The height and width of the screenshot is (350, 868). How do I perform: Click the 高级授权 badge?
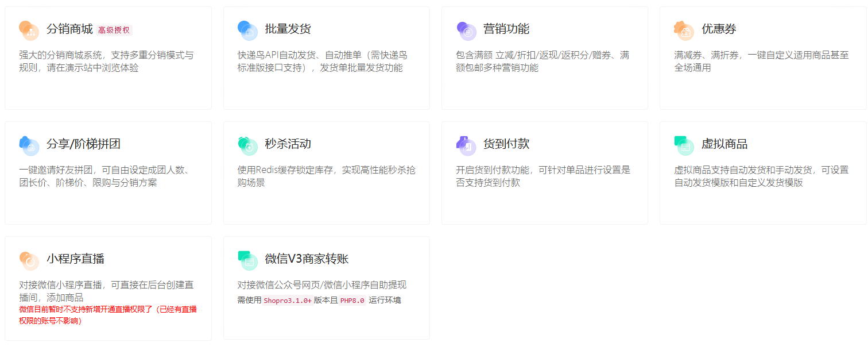tap(114, 30)
